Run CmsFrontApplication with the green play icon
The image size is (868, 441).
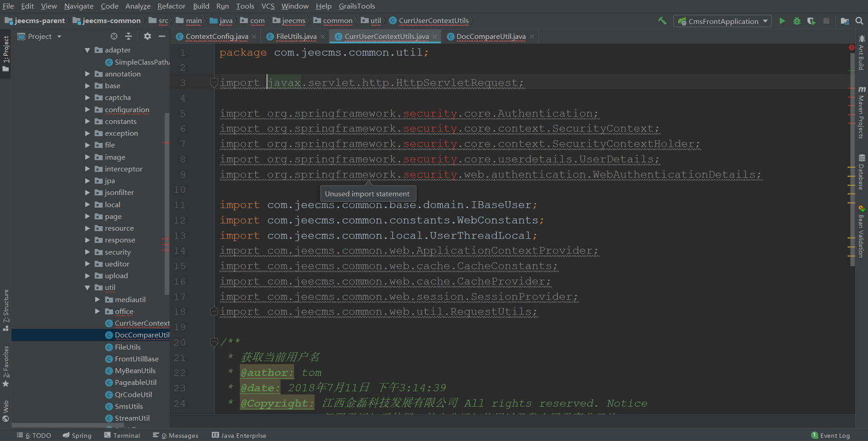tap(782, 21)
